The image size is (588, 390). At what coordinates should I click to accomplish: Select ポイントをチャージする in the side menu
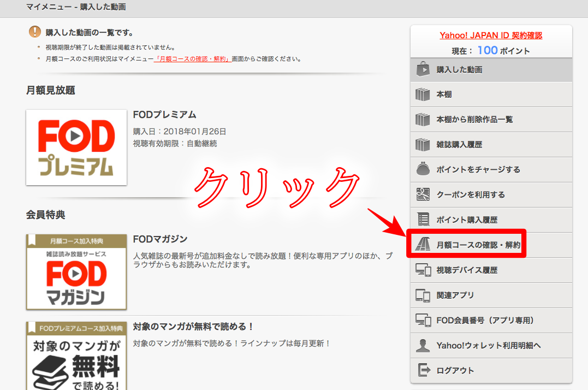[491, 170]
